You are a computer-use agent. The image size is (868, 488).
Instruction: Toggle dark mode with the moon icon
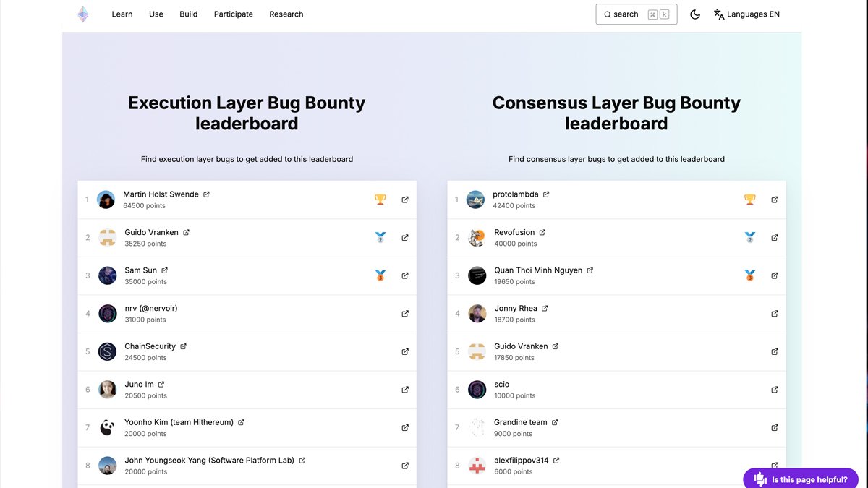(694, 14)
